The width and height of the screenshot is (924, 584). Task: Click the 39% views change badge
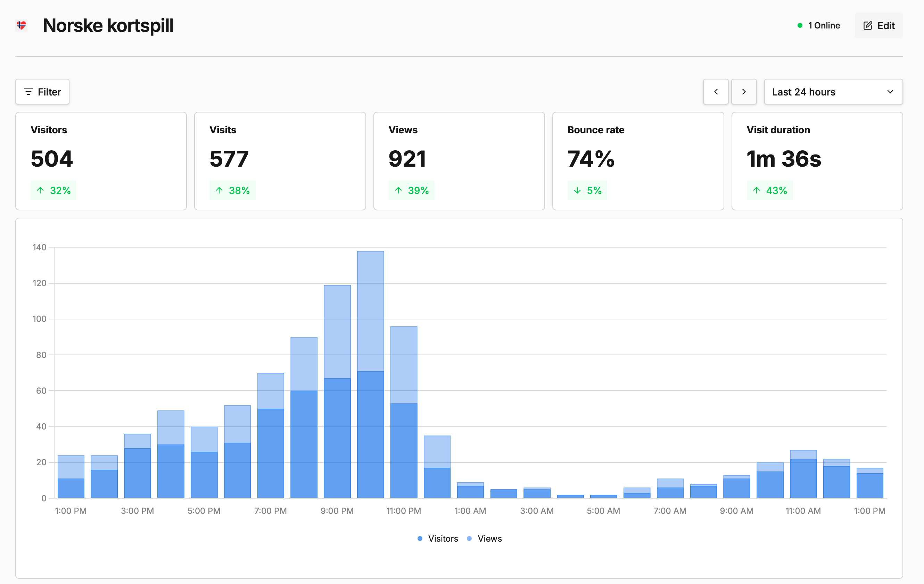(411, 190)
